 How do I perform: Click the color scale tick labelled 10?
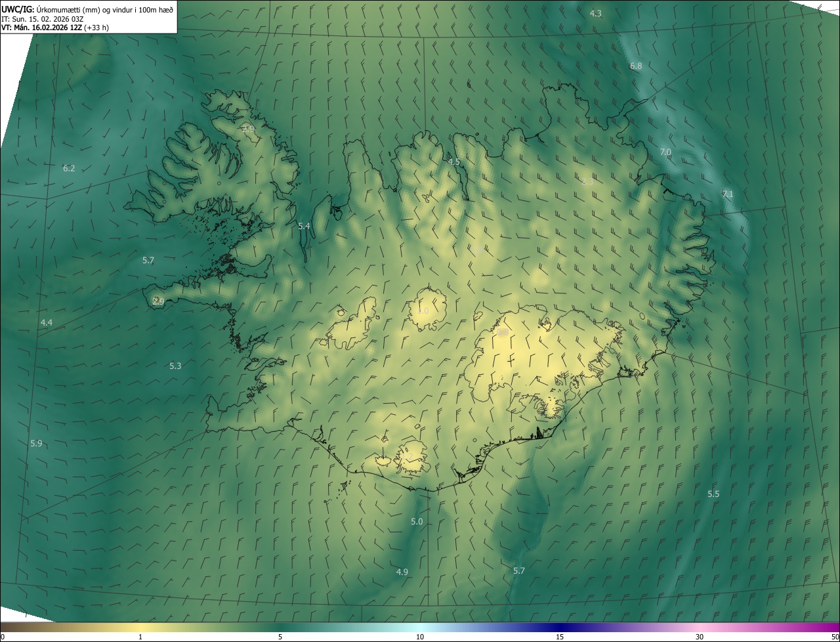(x=420, y=637)
